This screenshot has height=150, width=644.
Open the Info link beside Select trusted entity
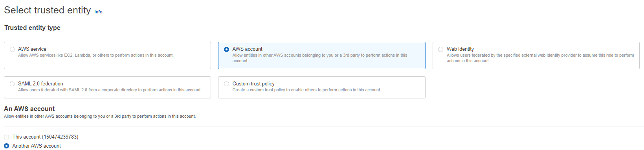pyautogui.click(x=98, y=12)
